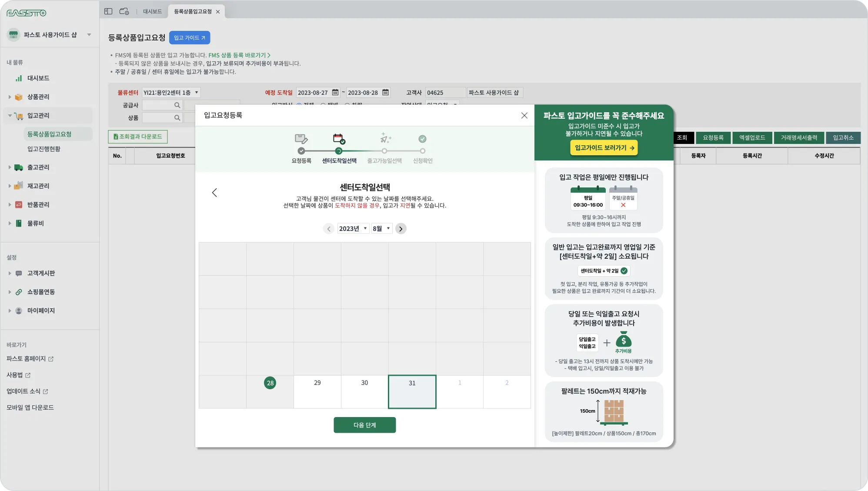This screenshot has height=491, width=868.
Task: Click the yellow 입고가이드 보러가기 button
Action: point(604,148)
